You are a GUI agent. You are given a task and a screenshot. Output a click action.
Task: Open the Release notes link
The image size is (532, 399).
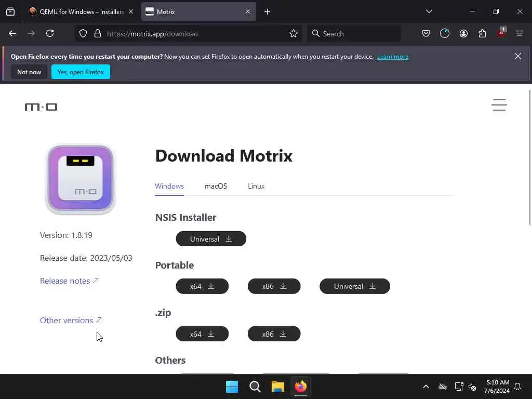70,281
